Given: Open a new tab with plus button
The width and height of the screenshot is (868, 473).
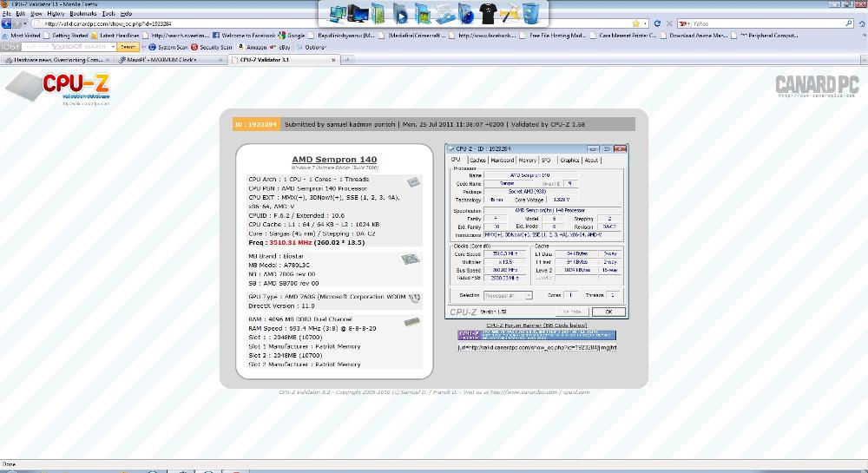Looking at the screenshot, I should coord(348,59).
